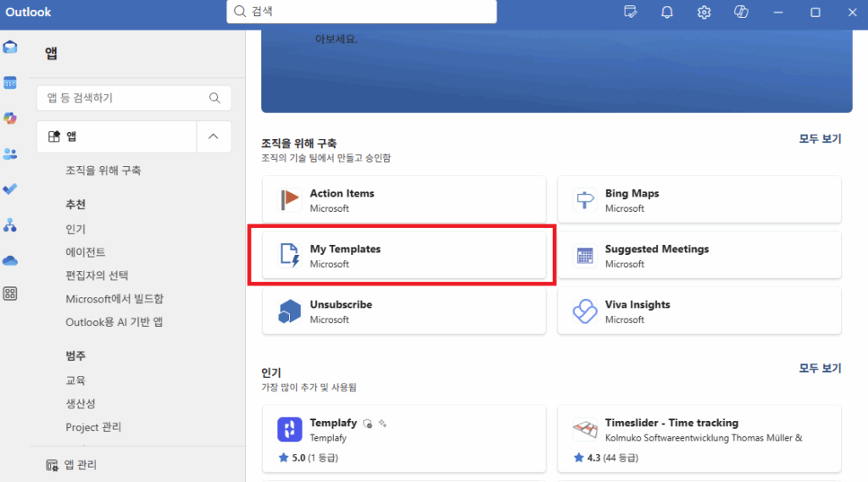Click the Suggested Meetings calendar icon

click(585, 255)
